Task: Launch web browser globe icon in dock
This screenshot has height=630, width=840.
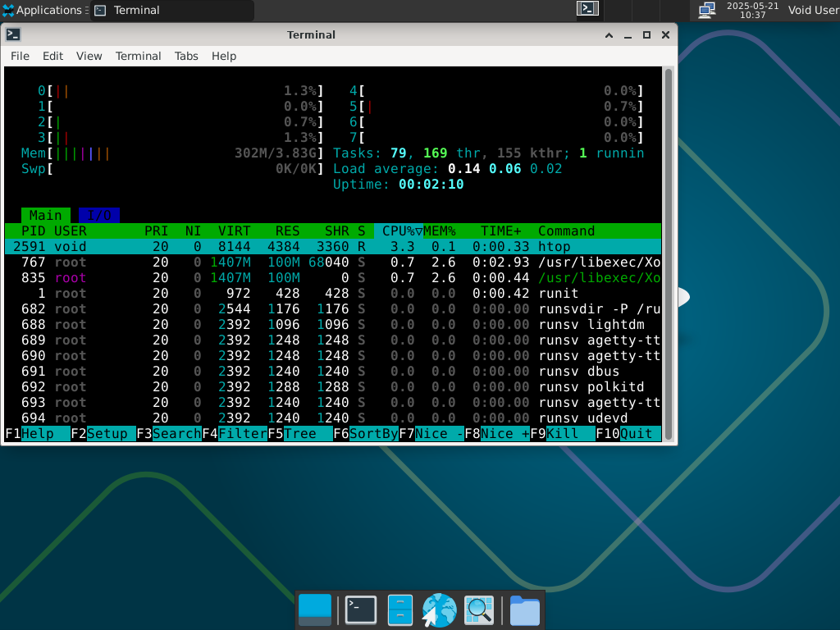Action: (439, 610)
